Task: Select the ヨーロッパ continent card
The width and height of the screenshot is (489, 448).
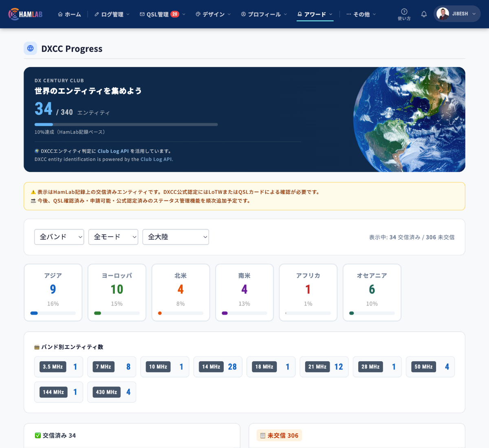Action: (117, 292)
